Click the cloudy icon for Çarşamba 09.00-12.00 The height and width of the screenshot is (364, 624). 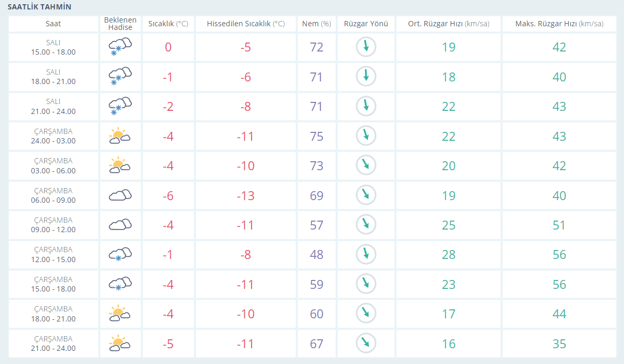click(120, 225)
